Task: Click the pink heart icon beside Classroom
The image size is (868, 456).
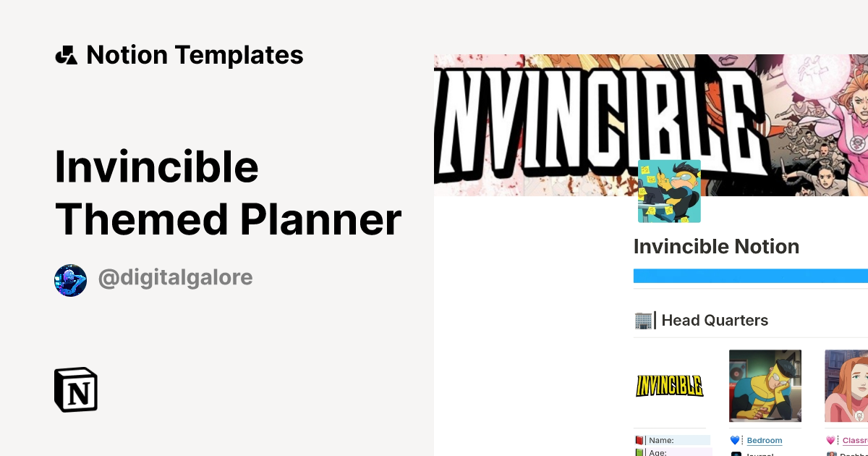Action: (830, 439)
